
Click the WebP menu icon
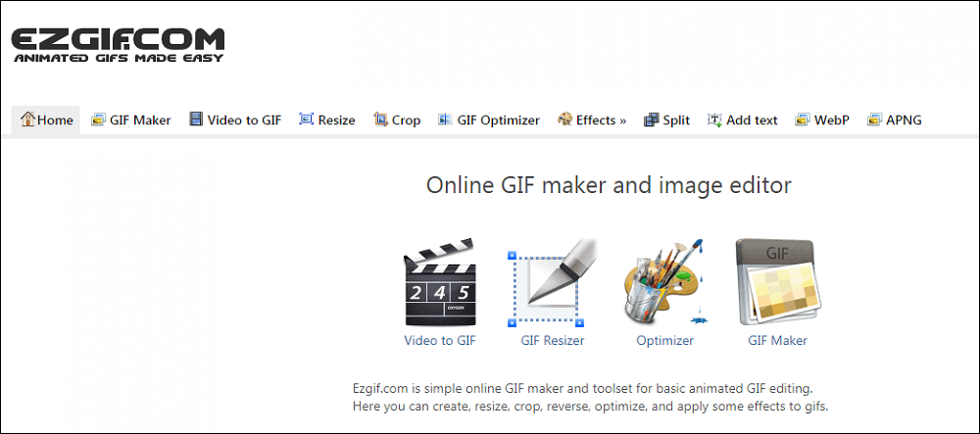pos(803,120)
